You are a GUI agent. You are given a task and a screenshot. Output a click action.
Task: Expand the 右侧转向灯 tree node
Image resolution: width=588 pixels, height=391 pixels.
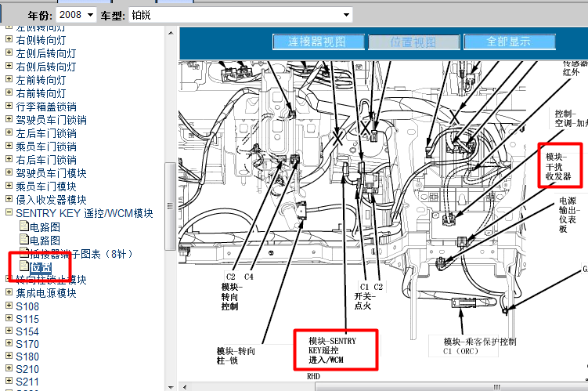click(9, 39)
